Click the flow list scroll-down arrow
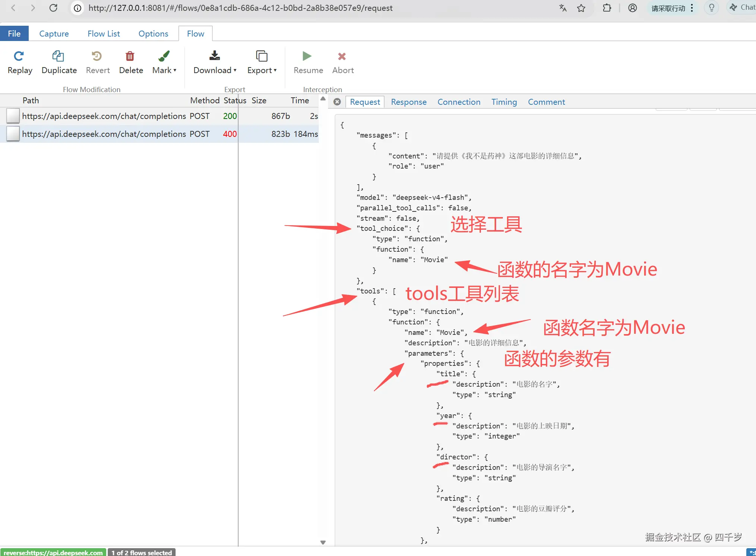 pos(323,542)
